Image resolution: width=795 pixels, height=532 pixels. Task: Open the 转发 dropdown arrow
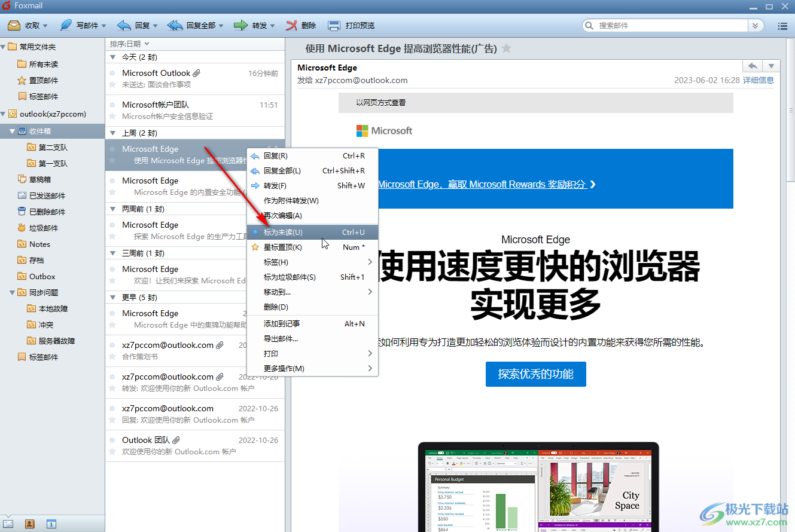[273, 26]
